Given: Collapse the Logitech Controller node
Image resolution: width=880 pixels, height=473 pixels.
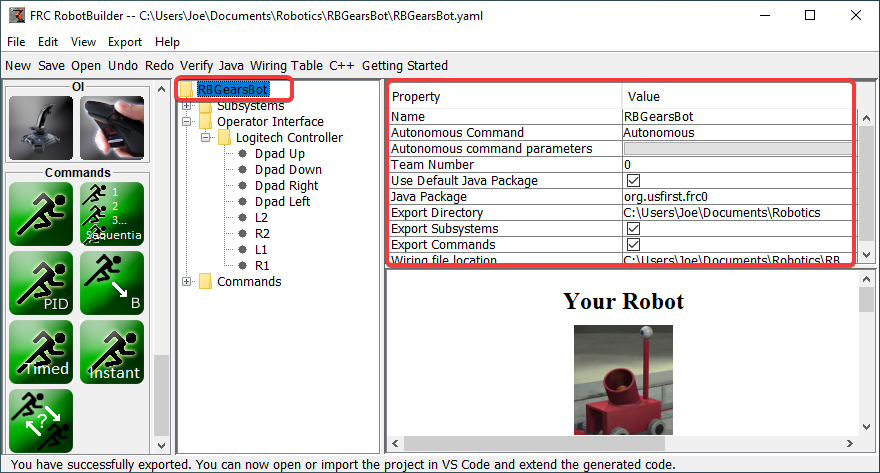Looking at the screenshot, I should click(205, 137).
